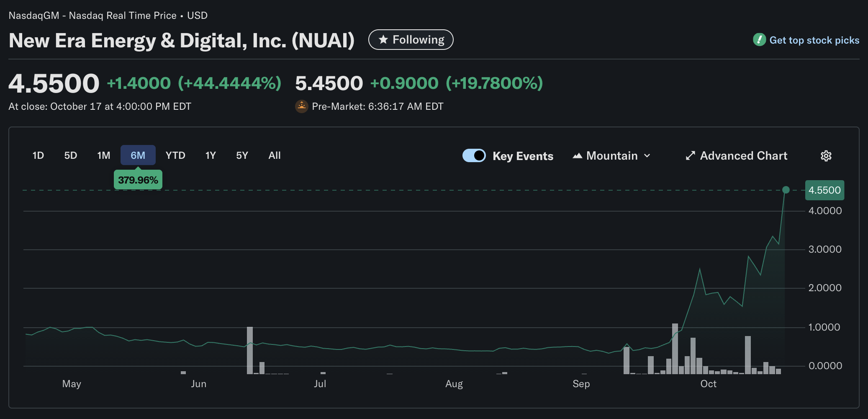Click the green dot at the latest price point
This screenshot has width=868, height=419.
click(x=786, y=190)
